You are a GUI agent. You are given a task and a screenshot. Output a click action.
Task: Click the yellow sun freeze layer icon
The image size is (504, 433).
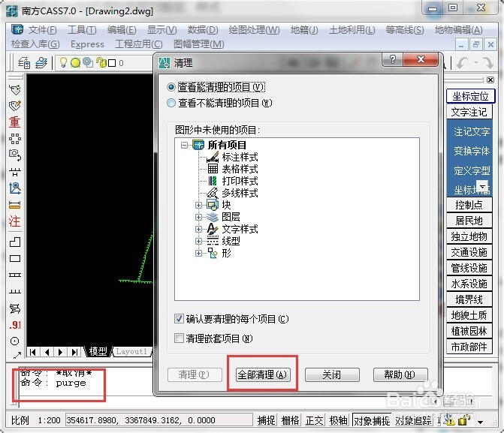pos(76,62)
